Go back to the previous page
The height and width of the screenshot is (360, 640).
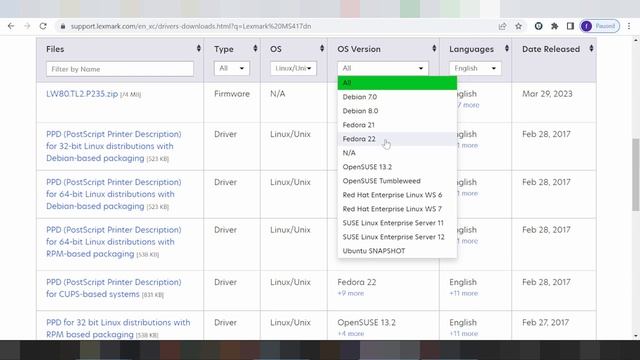click(11, 26)
